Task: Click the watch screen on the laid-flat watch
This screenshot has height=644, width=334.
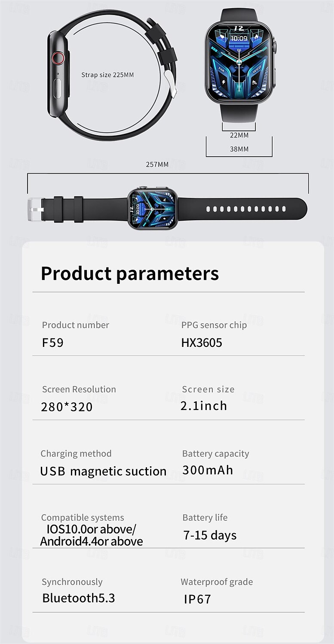Action: point(153,208)
